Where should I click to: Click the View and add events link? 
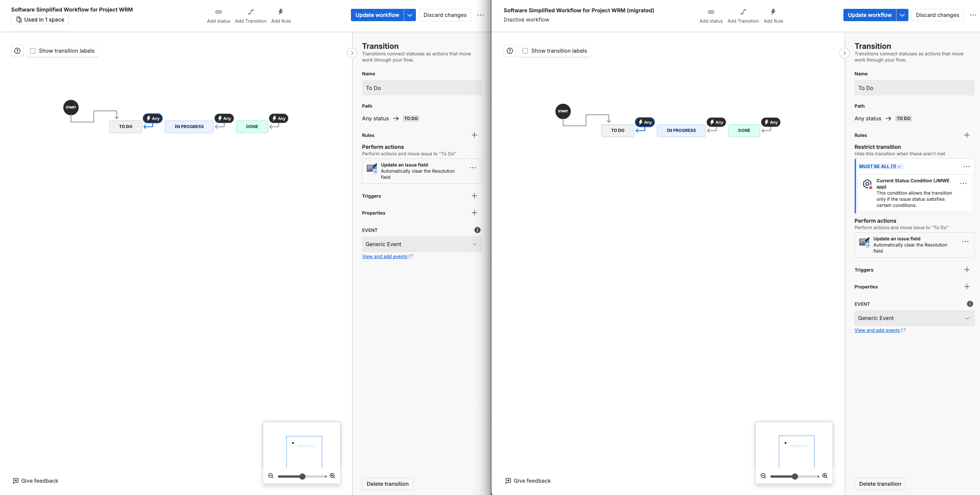coord(385,256)
